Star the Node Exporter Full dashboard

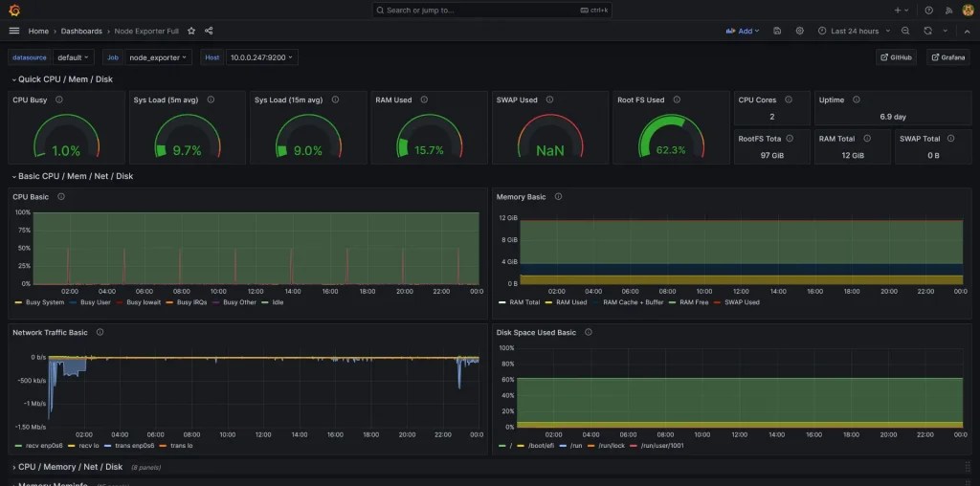pyautogui.click(x=191, y=31)
